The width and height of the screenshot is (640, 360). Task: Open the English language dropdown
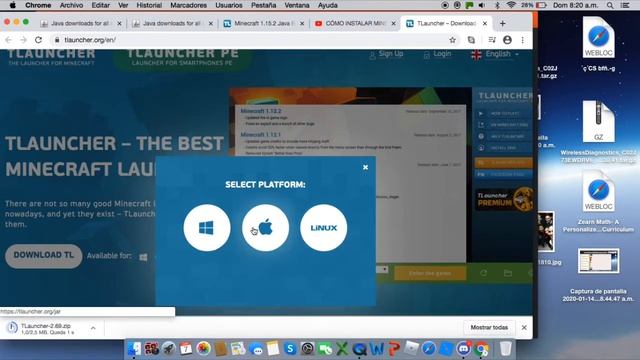[x=495, y=54]
